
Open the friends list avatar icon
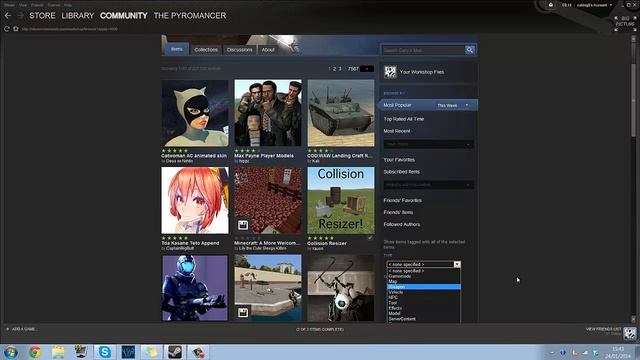coord(630,333)
